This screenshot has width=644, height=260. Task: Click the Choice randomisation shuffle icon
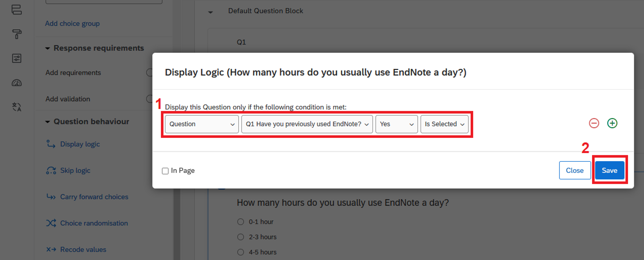click(x=51, y=223)
